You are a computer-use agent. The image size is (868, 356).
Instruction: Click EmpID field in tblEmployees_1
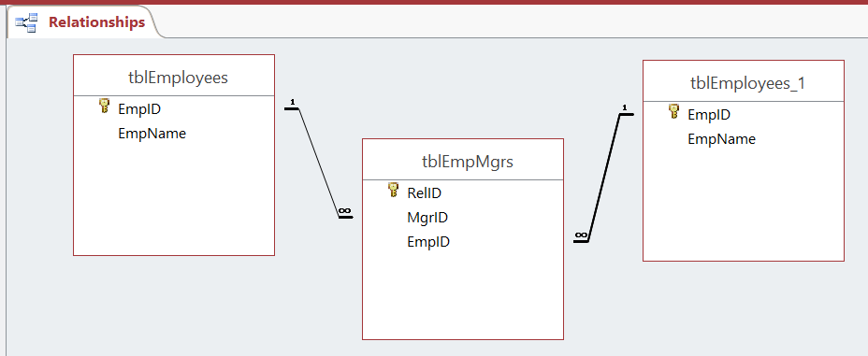(709, 114)
